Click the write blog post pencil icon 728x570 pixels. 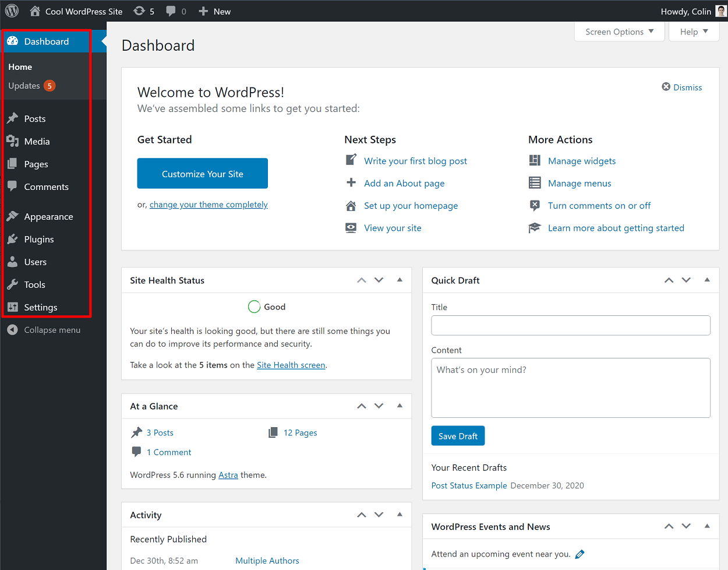pyautogui.click(x=351, y=160)
